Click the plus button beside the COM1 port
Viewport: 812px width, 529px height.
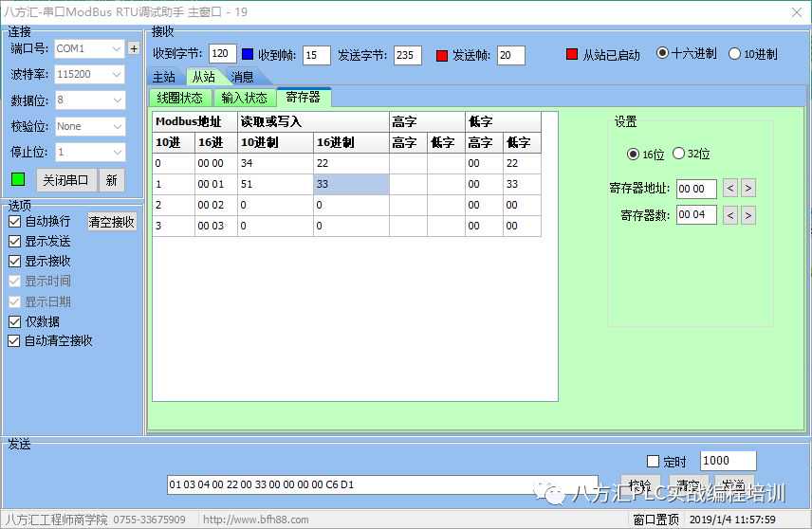coord(134,48)
